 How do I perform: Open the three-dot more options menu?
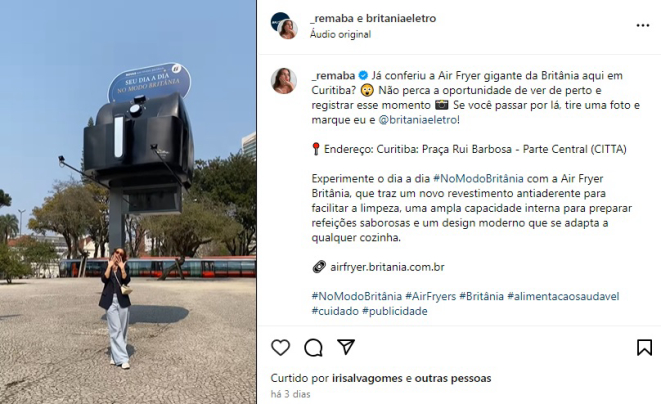tap(642, 26)
